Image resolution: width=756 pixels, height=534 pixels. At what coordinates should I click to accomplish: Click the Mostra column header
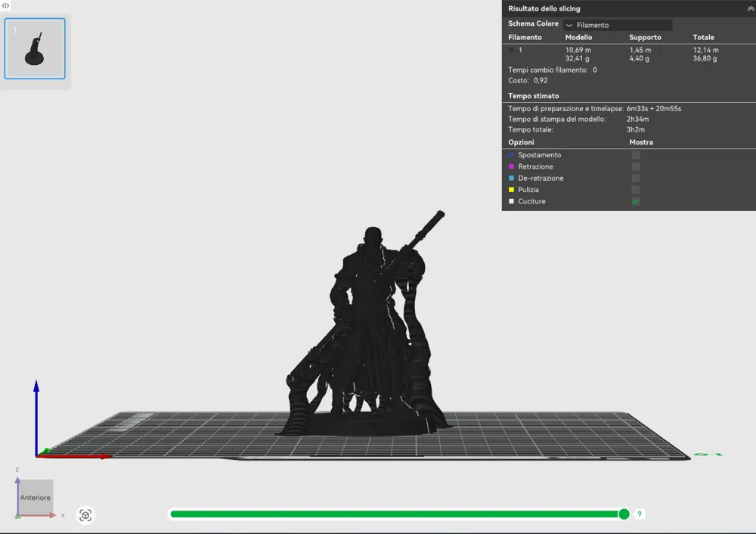641,142
